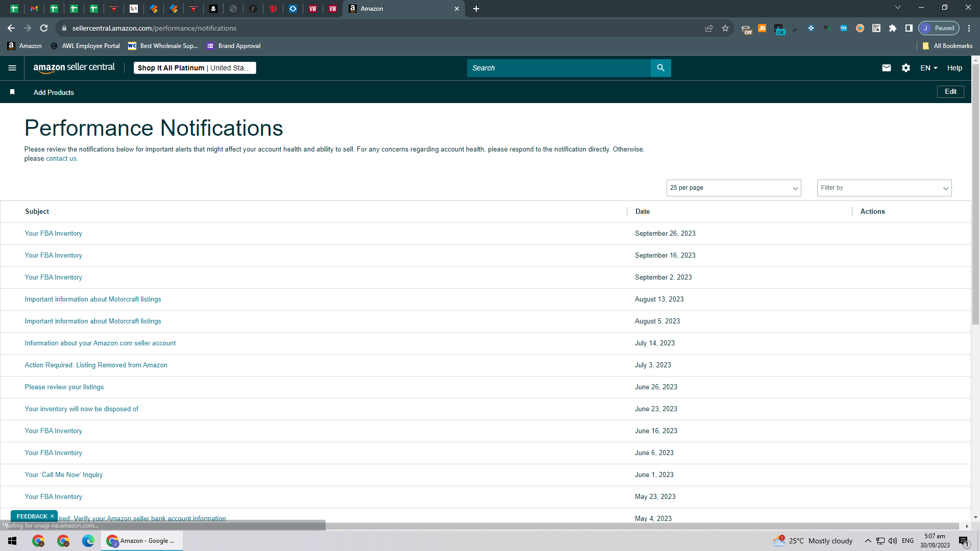Open the orange JS extension icon
Image resolution: width=980 pixels, height=551 pixels.
(762, 28)
